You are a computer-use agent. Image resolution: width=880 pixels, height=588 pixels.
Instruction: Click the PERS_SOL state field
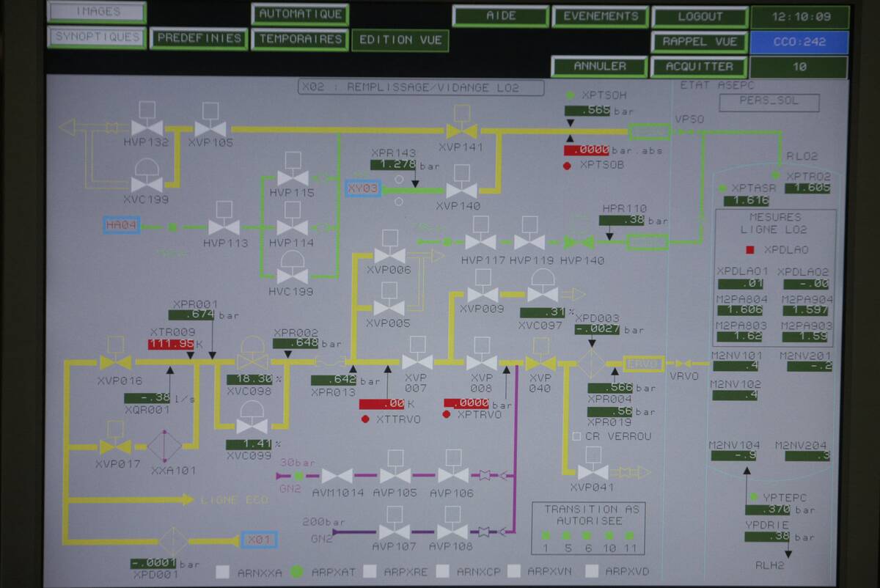(768, 101)
